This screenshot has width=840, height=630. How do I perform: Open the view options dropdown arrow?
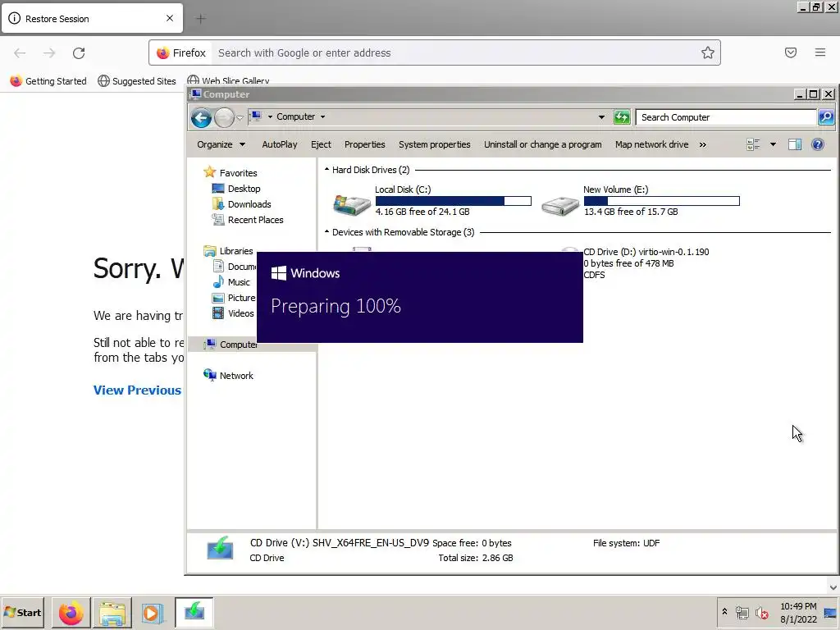pyautogui.click(x=773, y=144)
